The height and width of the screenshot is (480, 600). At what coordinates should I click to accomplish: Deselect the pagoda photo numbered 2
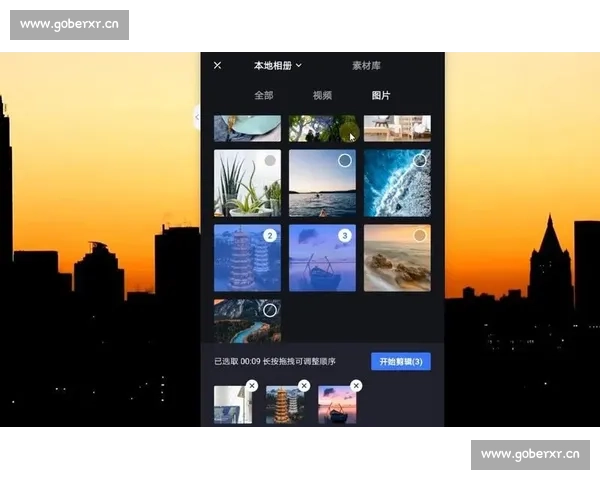tap(270, 236)
